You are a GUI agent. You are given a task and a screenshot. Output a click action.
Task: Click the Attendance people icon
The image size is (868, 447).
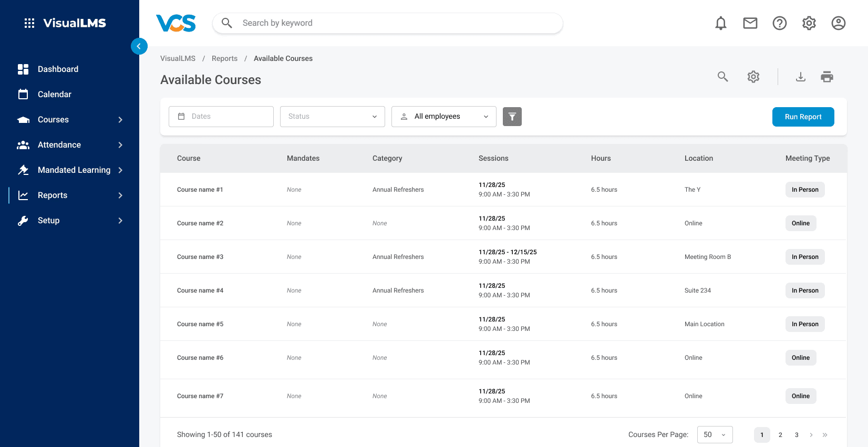23,145
